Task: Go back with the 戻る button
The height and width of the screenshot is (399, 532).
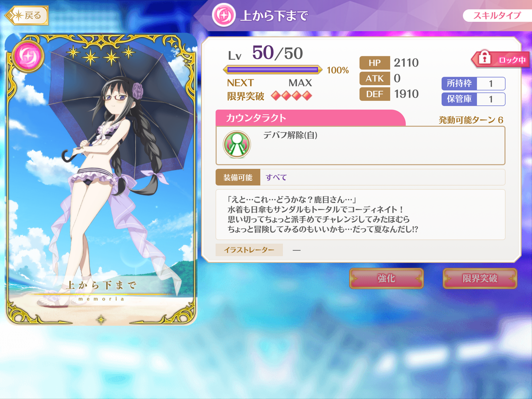Action: click(27, 16)
